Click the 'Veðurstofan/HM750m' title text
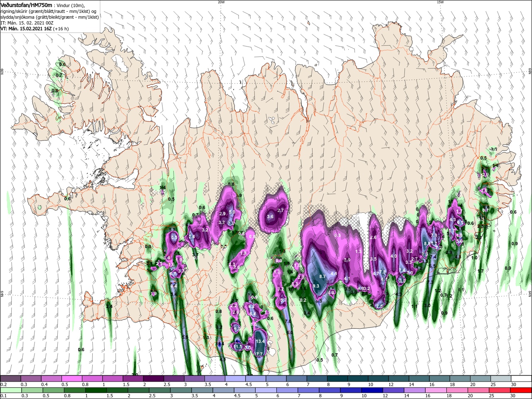Viewport: 532px width, 399px height. (x=27, y=5)
